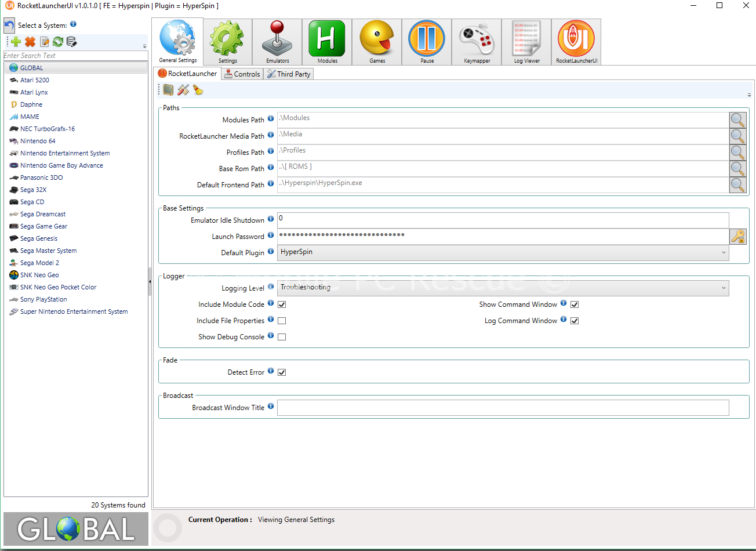Click the Enter Search Text field
This screenshot has width=756, height=551.
(x=76, y=56)
